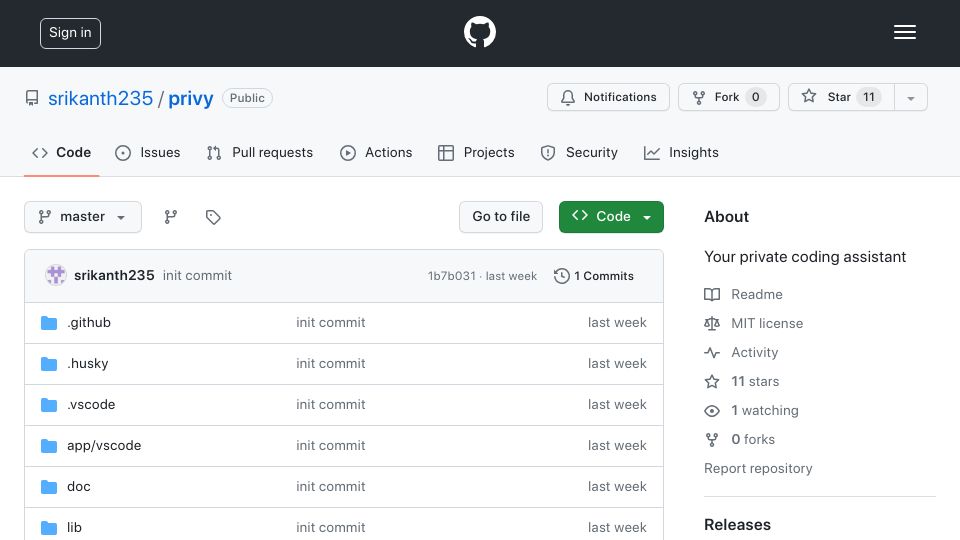Click the doc folder icon

click(49, 487)
